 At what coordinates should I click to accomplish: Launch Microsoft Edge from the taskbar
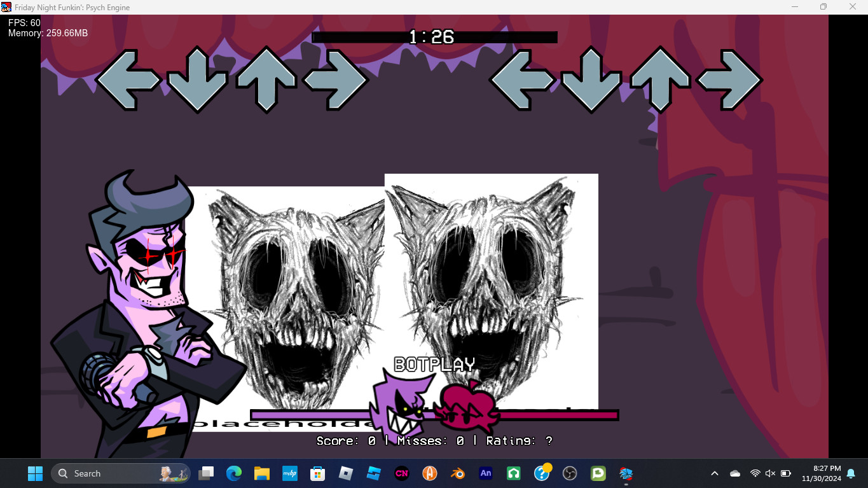pos(234,473)
